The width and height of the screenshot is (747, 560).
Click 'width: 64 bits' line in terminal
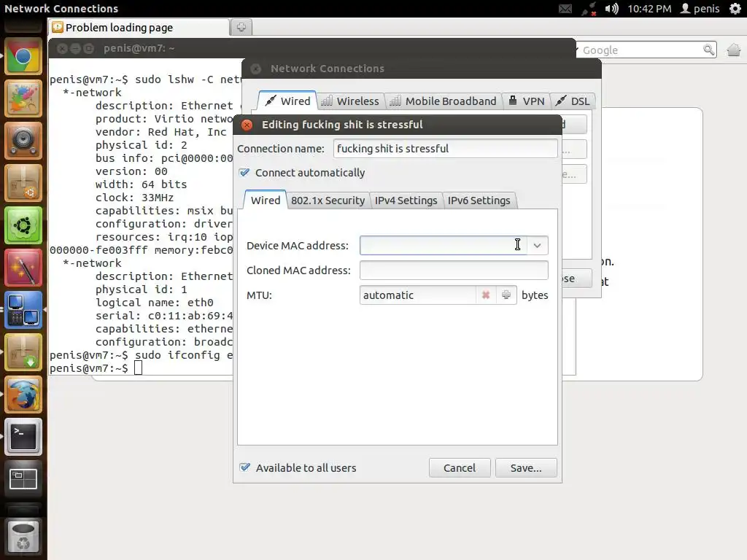point(141,184)
